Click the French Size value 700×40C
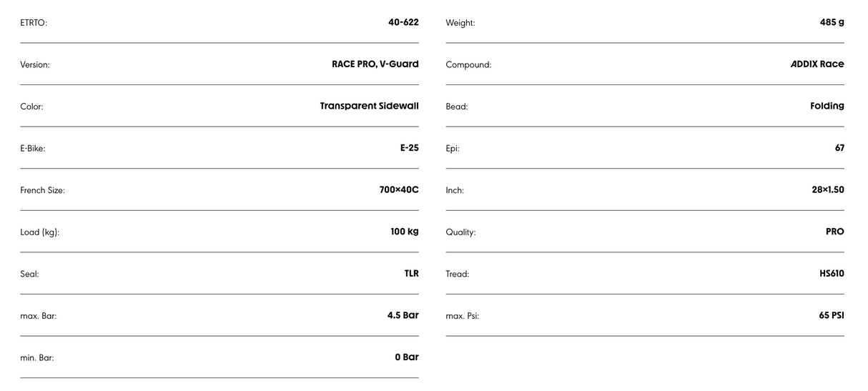Screen dimensions: 868x391 tap(398, 190)
